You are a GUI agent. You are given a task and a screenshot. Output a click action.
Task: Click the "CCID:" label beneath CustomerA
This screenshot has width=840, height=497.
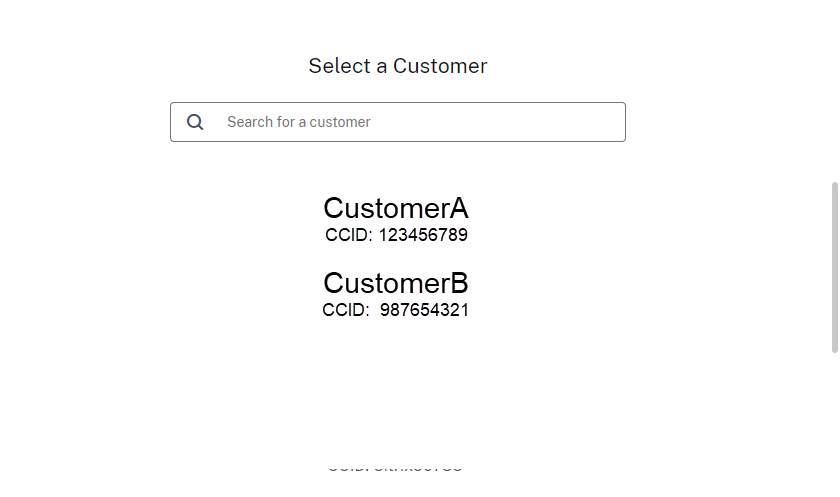tap(348, 236)
